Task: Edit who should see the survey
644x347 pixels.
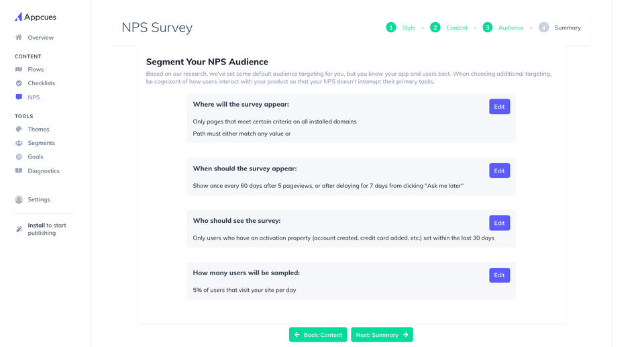Action: click(x=499, y=223)
